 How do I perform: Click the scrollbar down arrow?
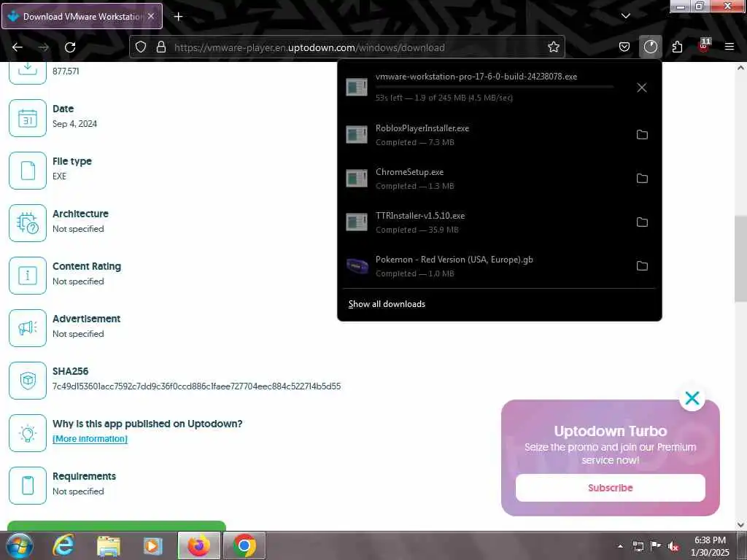(x=740, y=525)
